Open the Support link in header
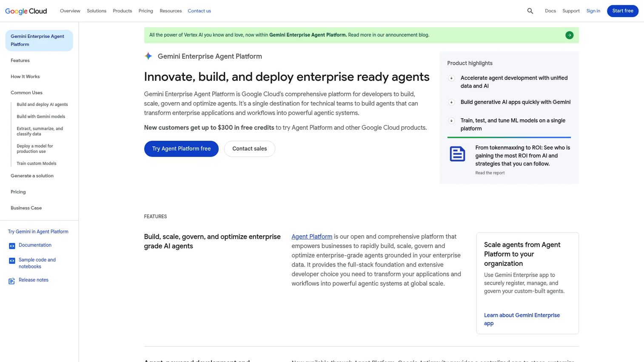 [x=571, y=11]
